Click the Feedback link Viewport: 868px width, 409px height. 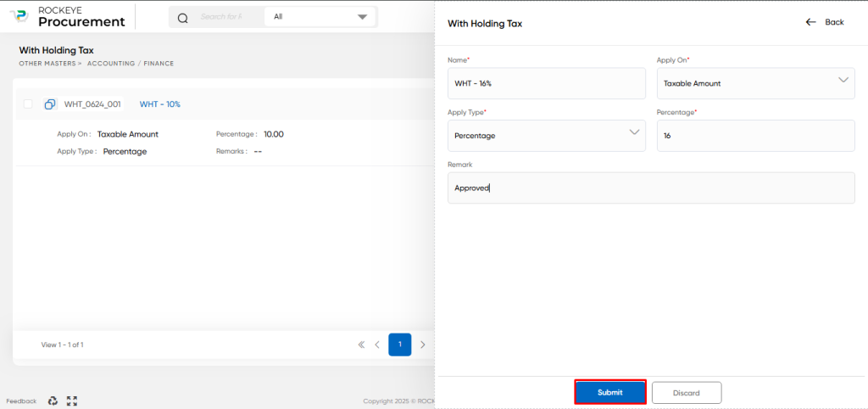click(21, 401)
